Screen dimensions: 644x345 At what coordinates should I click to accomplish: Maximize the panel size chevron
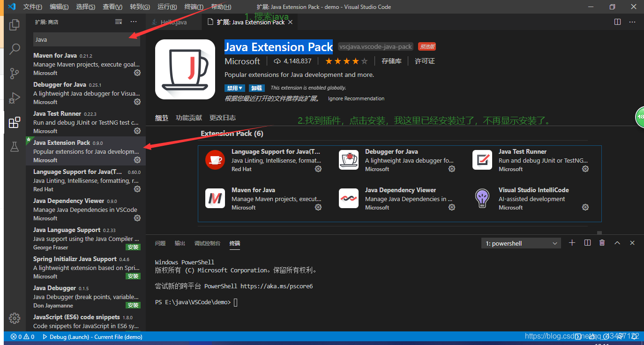[617, 243]
